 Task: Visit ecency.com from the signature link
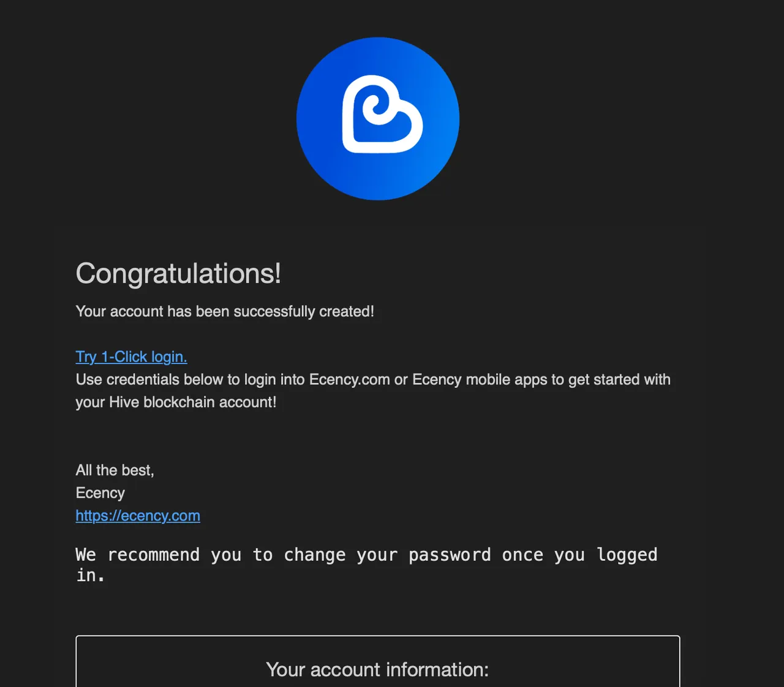tap(137, 515)
